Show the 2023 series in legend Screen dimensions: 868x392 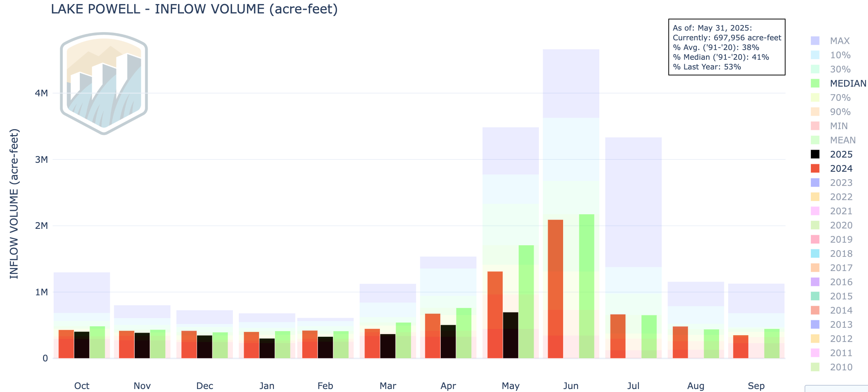pos(841,183)
